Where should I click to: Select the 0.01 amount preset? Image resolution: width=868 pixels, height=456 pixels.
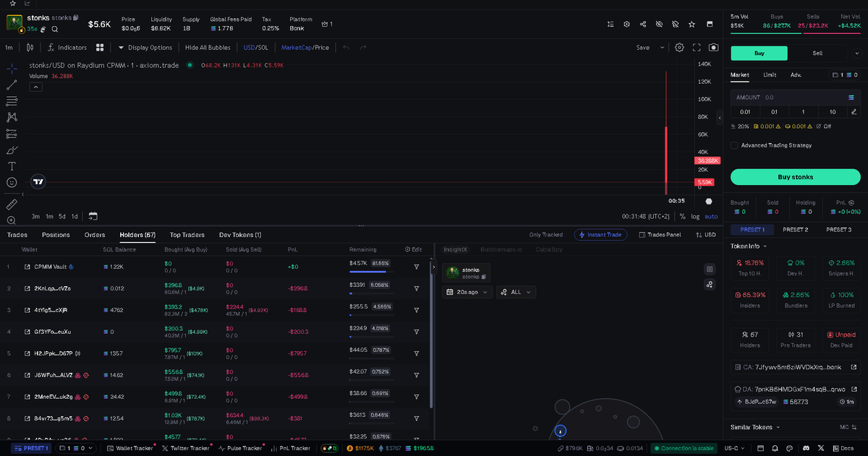pos(745,112)
